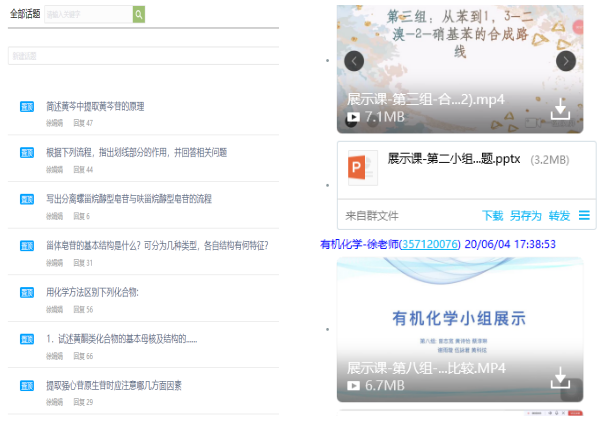The height and width of the screenshot is (421, 608).
Task: Open more options menu beside 转发
Action: (584, 215)
